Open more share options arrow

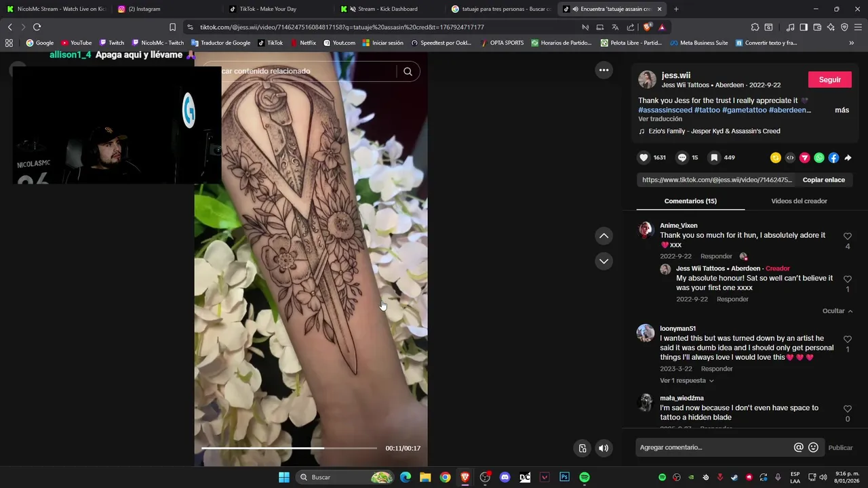848,157
